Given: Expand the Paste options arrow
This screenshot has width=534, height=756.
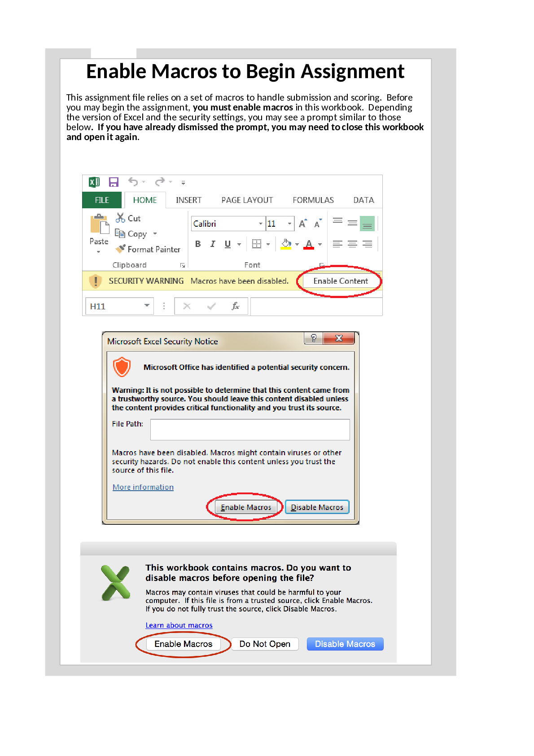Looking at the screenshot, I should [99, 252].
